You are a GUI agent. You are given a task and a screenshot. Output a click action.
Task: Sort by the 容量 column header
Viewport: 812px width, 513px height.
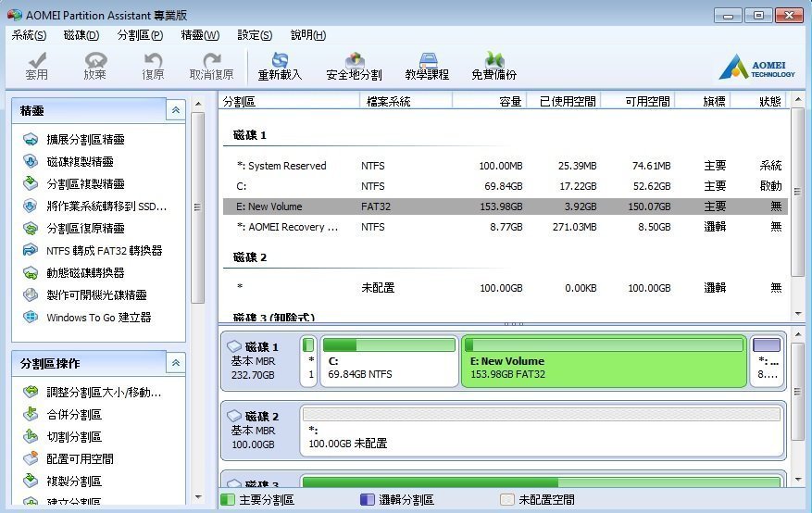pos(490,102)
